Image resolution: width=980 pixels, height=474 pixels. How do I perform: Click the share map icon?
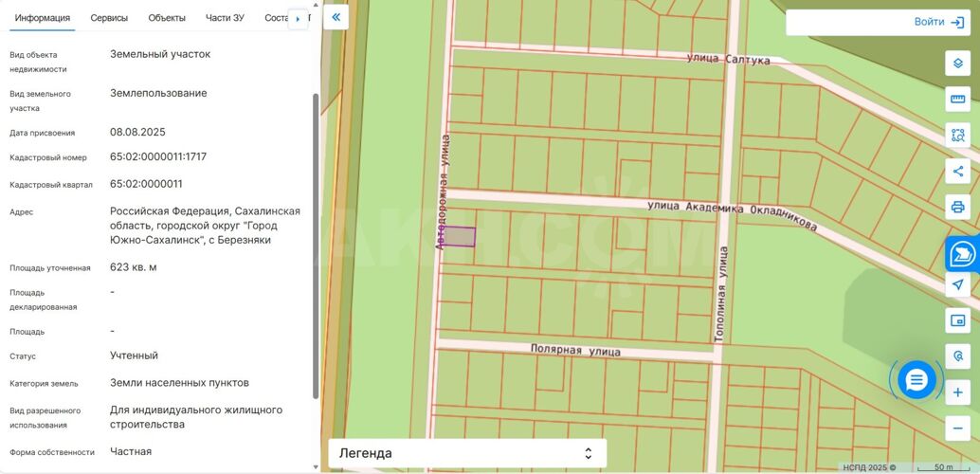[957, 172]
